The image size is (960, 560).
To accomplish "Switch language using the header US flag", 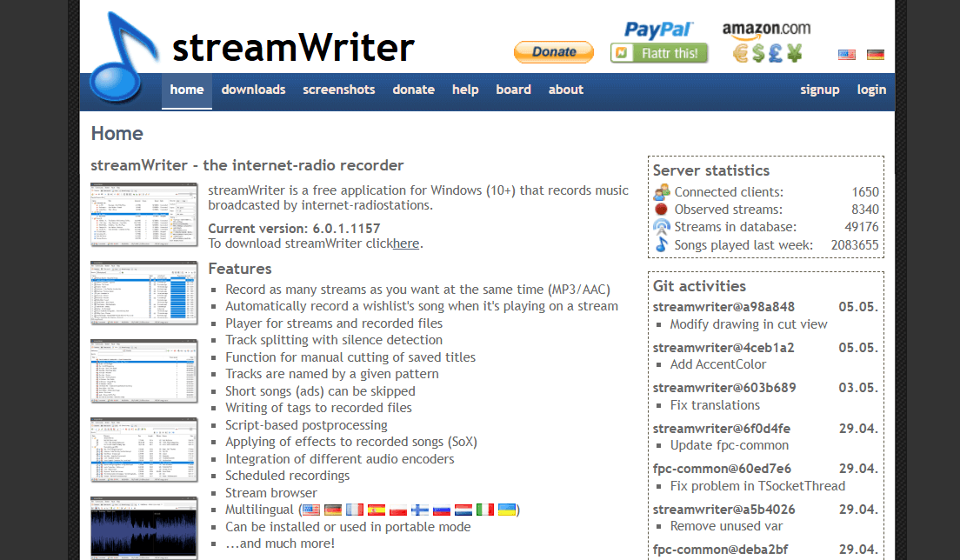I will pyautogui.click(x=846, y=54).
